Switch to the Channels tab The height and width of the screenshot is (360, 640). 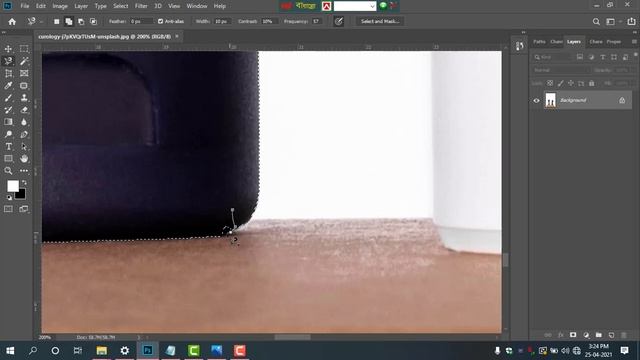click(x=556, y=42)
